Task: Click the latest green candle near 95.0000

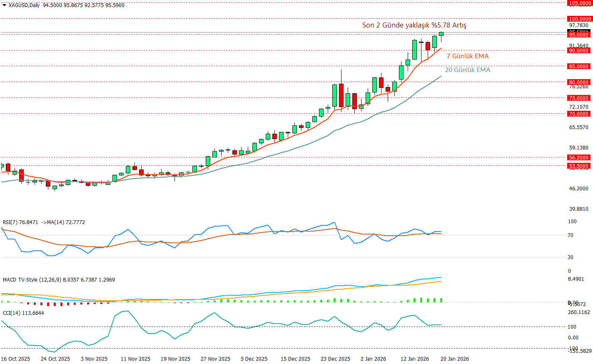Action: pos(441,34)
